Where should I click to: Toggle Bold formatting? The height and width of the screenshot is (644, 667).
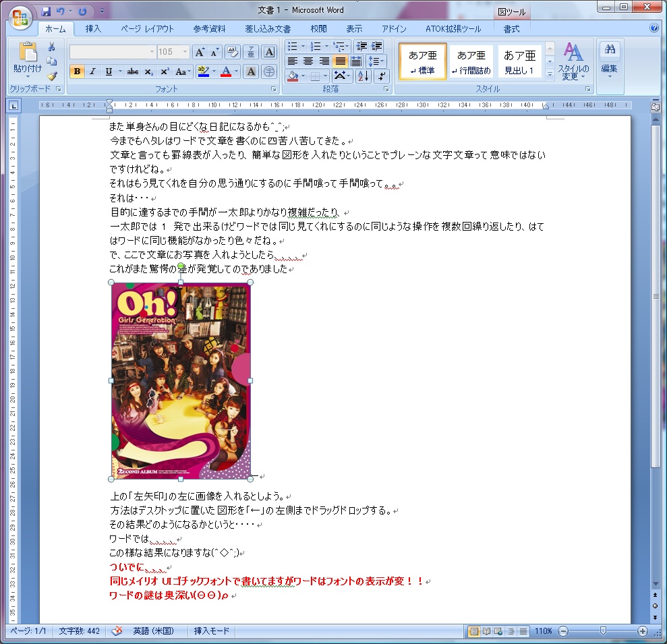(77, 71)
